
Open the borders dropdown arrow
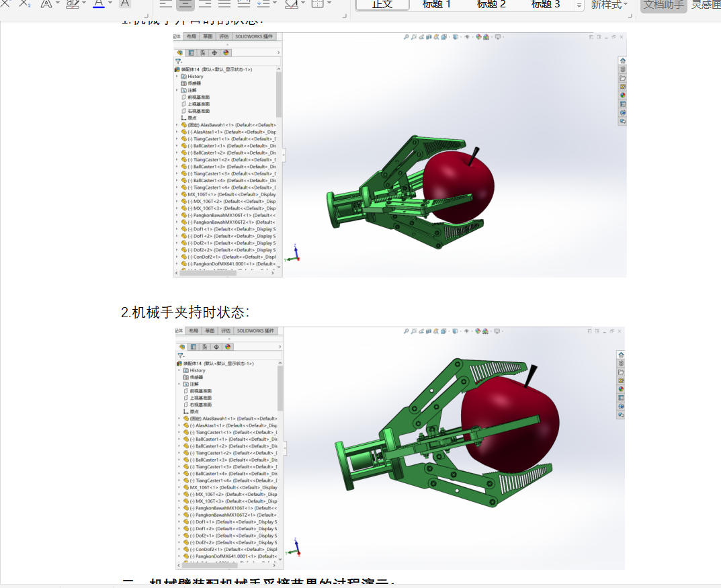pyautogui.click(x=329, y=3)
